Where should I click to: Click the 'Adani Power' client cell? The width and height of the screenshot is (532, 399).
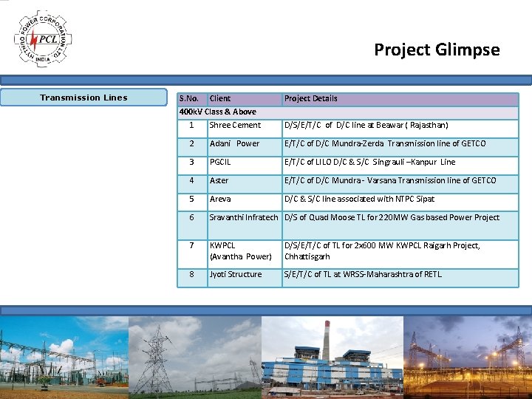click(245, 147)
